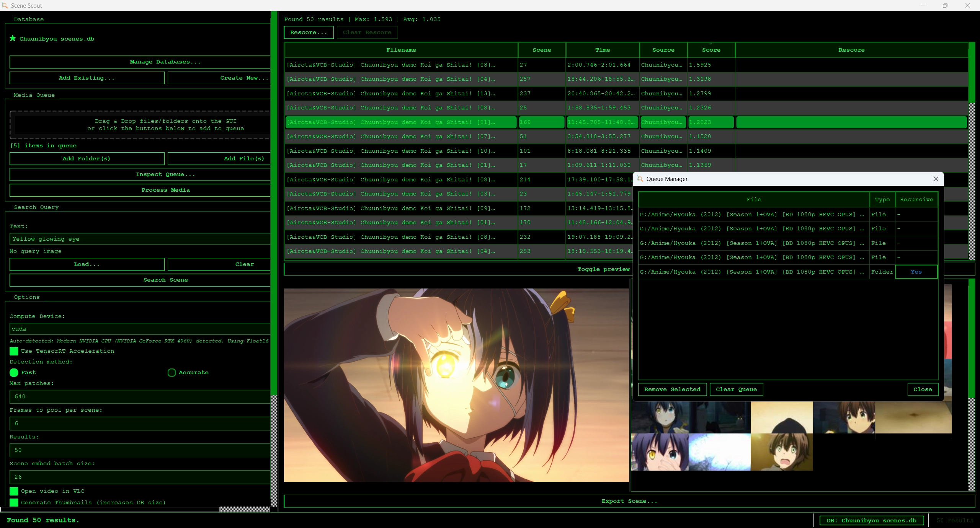Click the drag and drop media area

click(x=140, y=125)
